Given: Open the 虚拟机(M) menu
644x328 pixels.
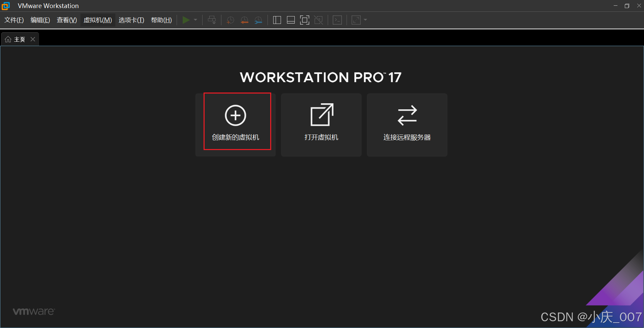Looking at the screenshot, I should [x=98, y=20].
